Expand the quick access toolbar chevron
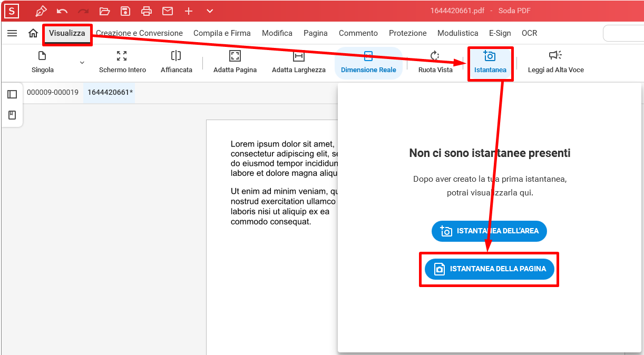Viewport: 644px width, 355px height. 210,11
